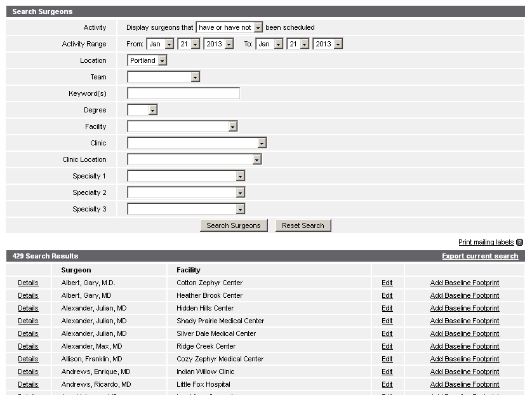Expand the Clinic dropdown
532x395 pixels.
[197, 144]
